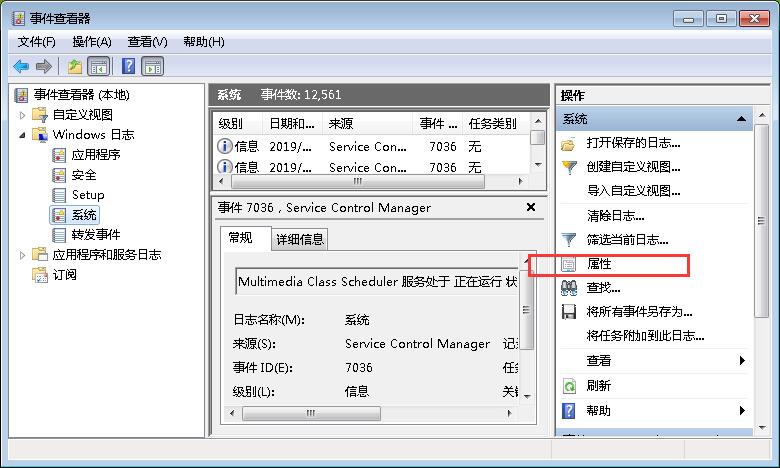Switch to the 详细信息 tab
Image resolution: width=780 pixels, height=468 pixels.
[x=300, y=239]
